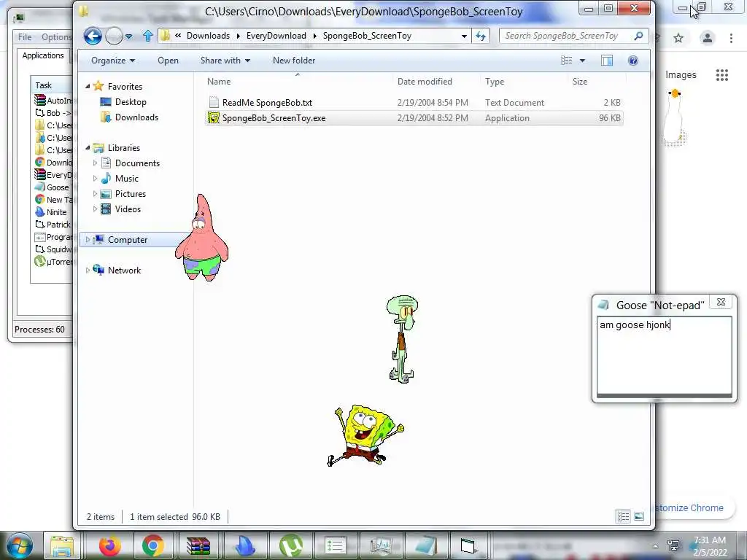Open the view options dropdown arrow
Screen dimensions: 747x560
point(582,61)
